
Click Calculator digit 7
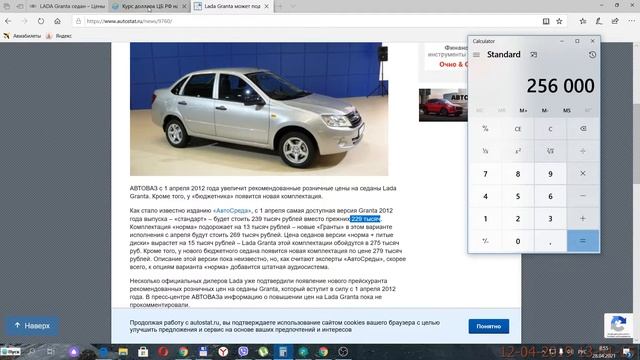[485, 173]
